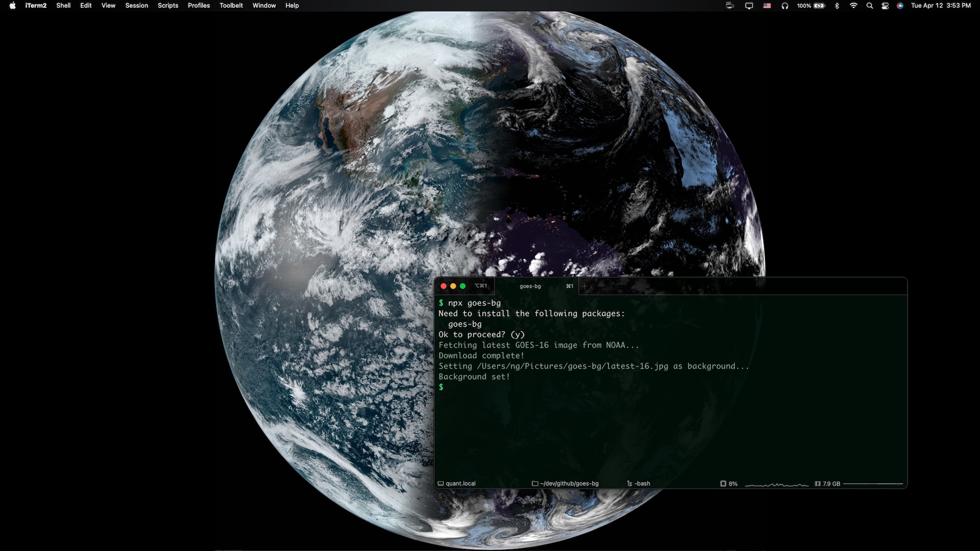Open the headphones audio menu icon
The height and width of the screenshot is (551, 980).
pos(785,6)
